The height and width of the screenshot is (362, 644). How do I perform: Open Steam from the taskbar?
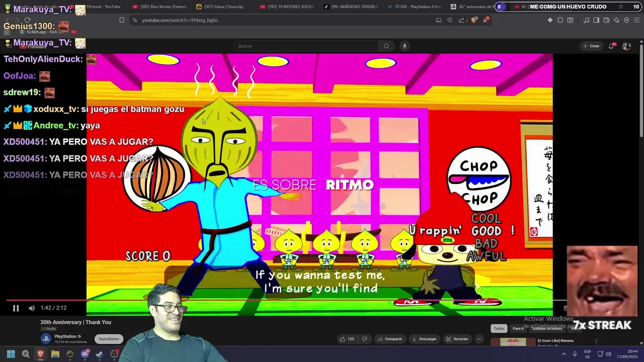[x=99, y=354]
